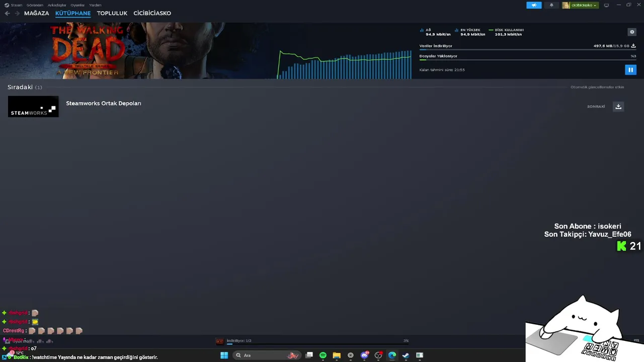Click the back navigation arrow
The height and width of the screenshot is (362, 644).
coord(7,13)
